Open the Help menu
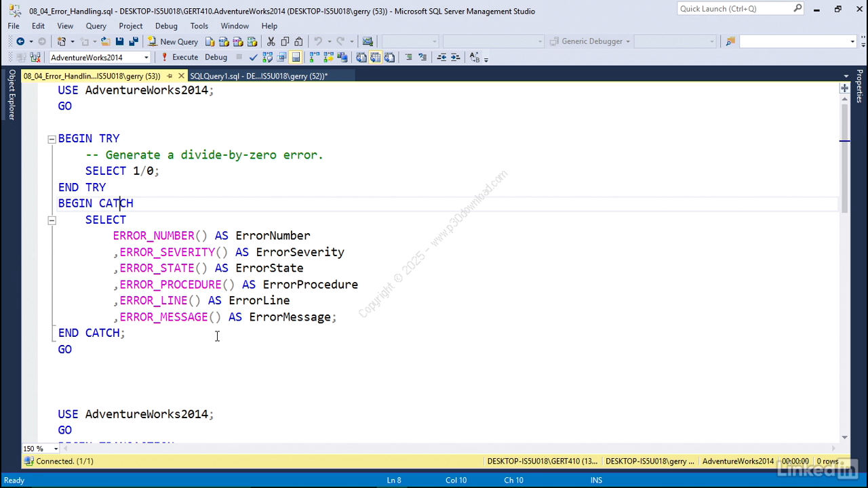This screenshot has height=488, width=868. pos(269,26)
